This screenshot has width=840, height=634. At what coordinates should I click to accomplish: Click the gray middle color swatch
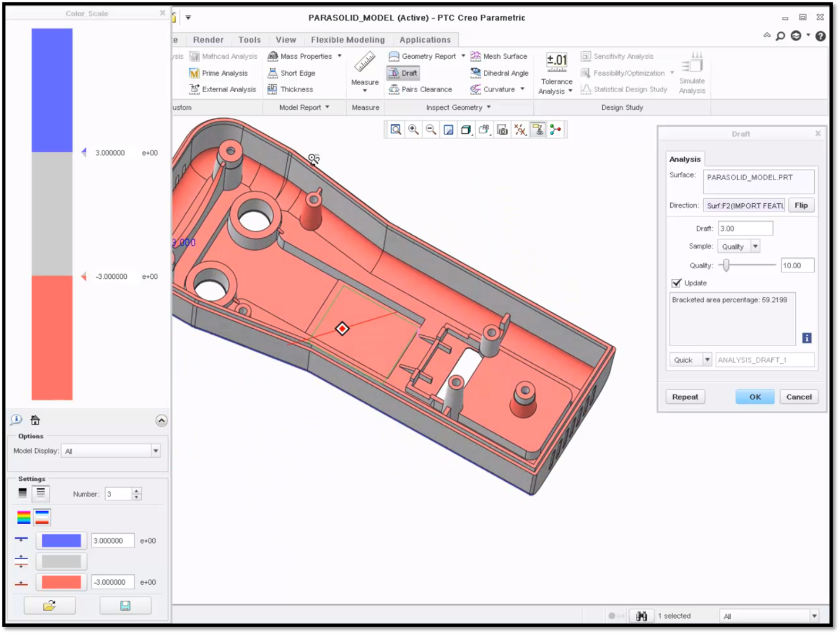point(61,561)
